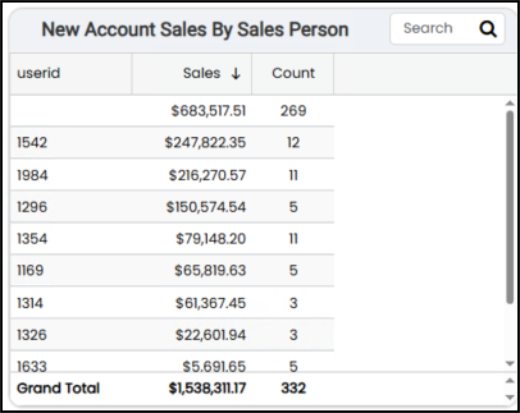Click the $1,538,311.17 grand total
The width and height of the screenshot is (520, 413).
point(207,388)
